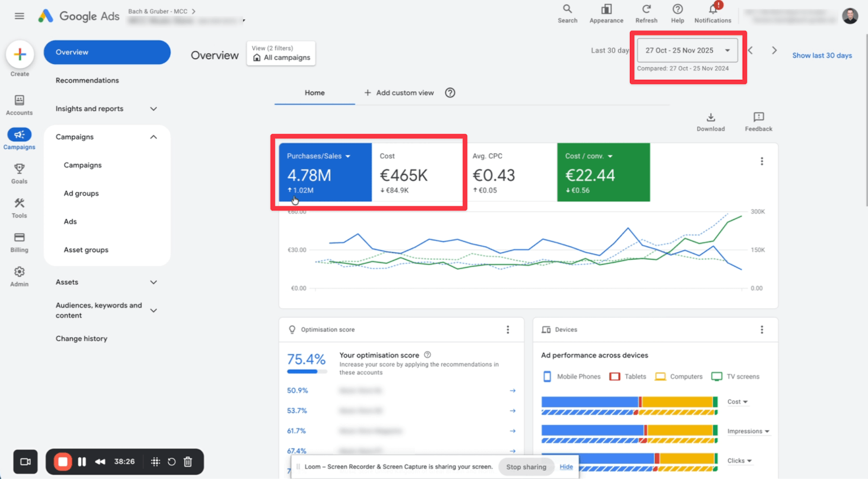The image size is (868, 479).
Task: Open the Search tool in the header
Action: [x=567, y=14]
